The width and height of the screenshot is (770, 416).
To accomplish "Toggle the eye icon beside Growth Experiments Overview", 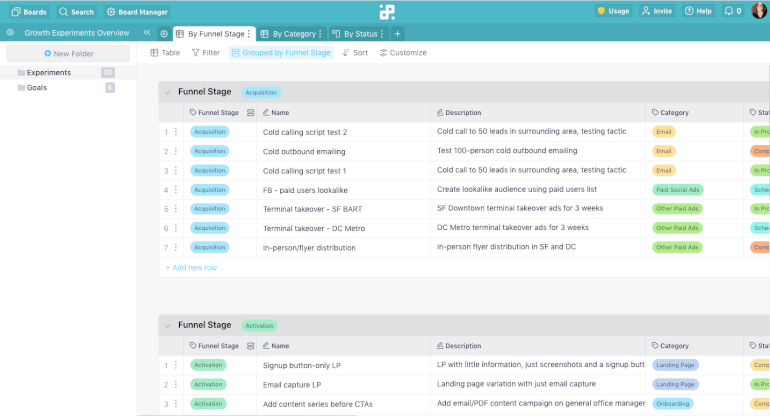I will 10,33.
